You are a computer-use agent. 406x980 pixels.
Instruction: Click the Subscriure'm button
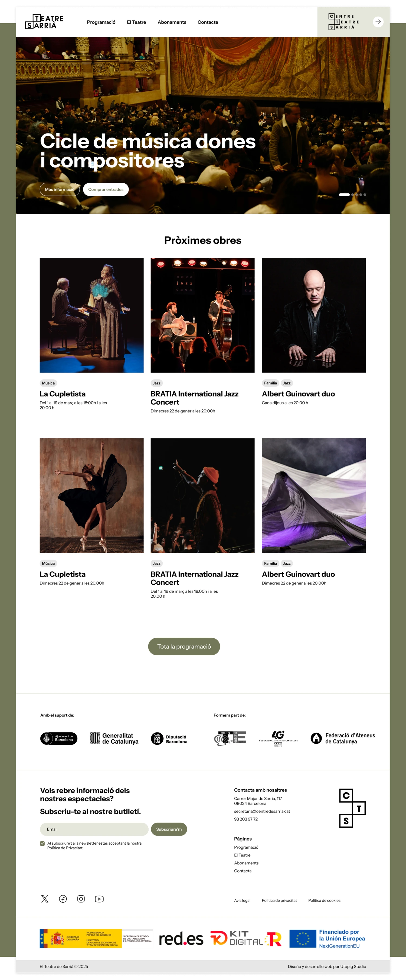(169, 829)
